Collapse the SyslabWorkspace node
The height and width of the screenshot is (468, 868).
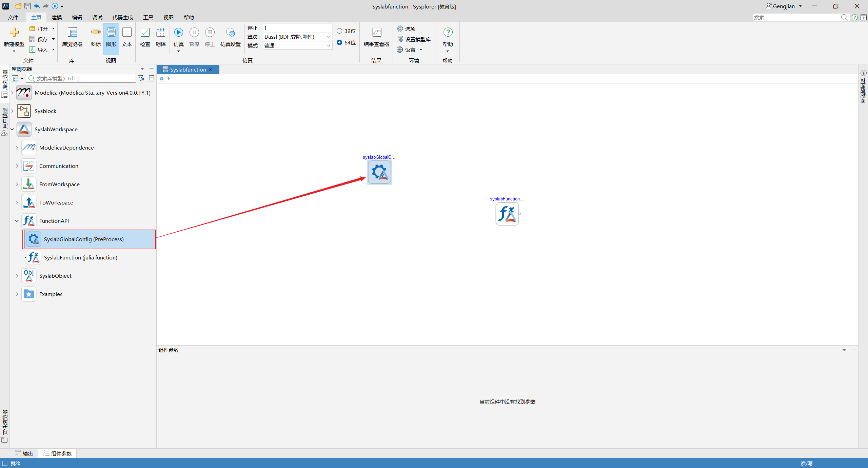[12, 129]
